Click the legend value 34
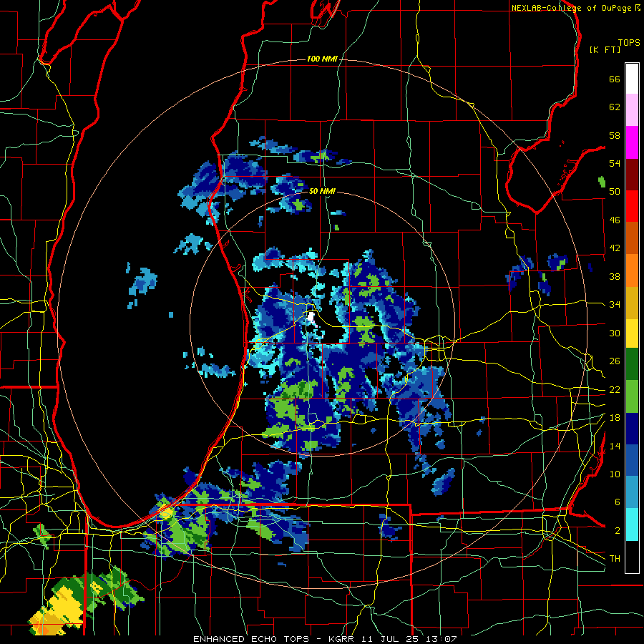This screenshot has width=644, height=644. pos(615,305)
